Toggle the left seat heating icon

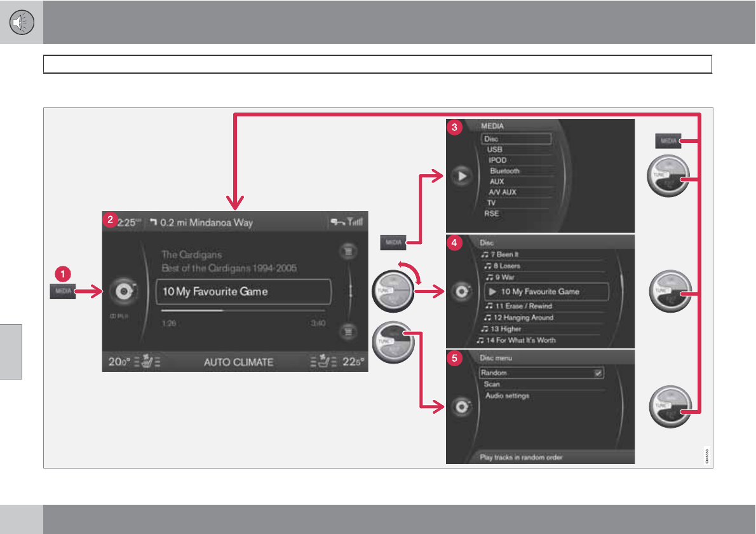[x=147, y=362]
